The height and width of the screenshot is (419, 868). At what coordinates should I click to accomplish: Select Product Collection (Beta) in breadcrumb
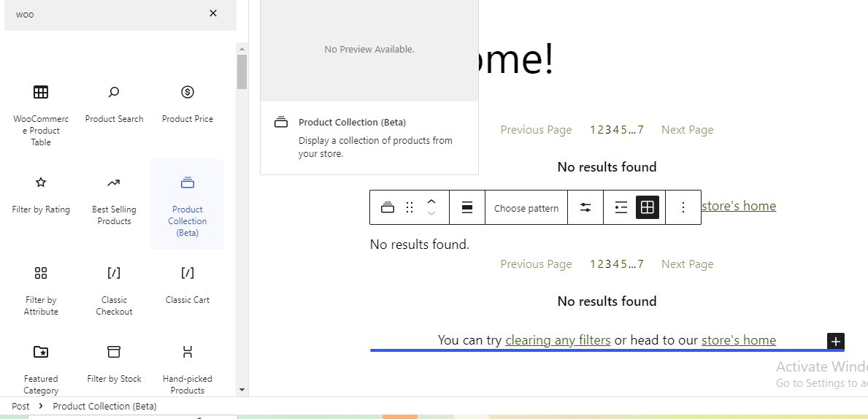click(x=104, y=406)
